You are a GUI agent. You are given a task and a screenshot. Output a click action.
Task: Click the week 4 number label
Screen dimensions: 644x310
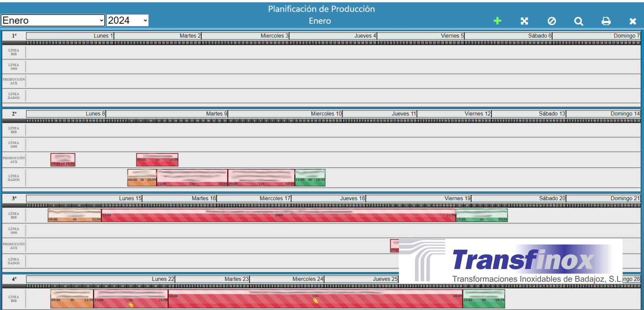pyautogui.click(x=14, y=279)
